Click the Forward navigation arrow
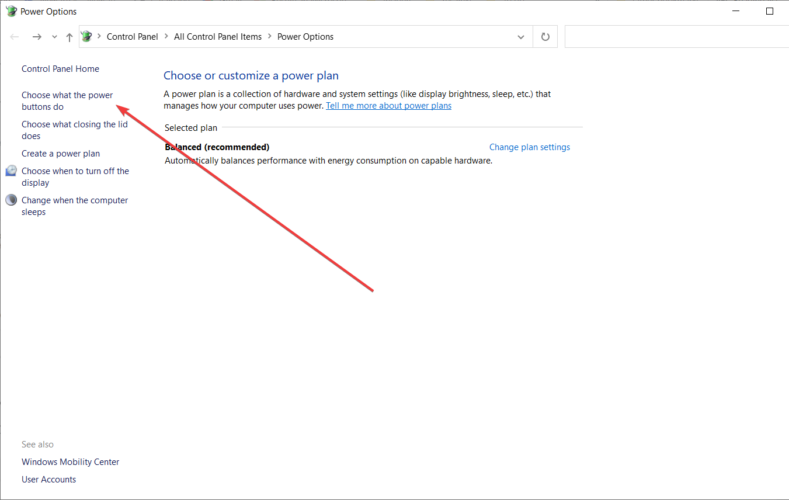This screenshot has height=500, width=789. [37, 37]
